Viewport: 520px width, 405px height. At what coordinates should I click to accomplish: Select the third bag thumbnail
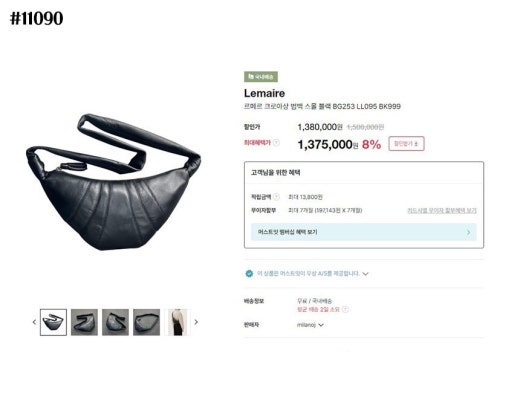pos(115,322)
